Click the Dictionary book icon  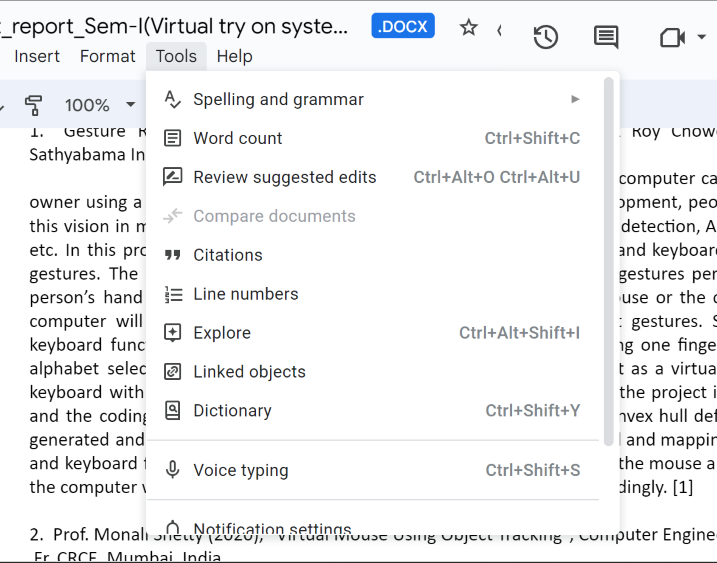point(173,410)
